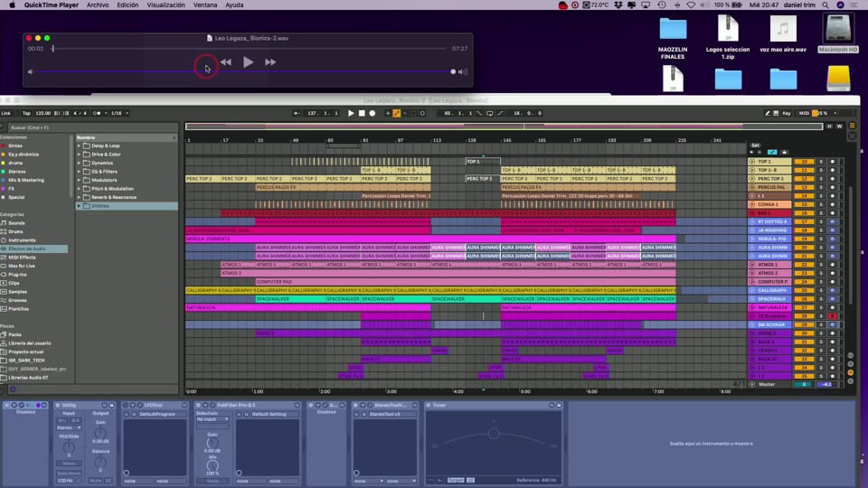Select the Macintosh HD drive icon
The image size is (868, 488).
tap(837, 34)
